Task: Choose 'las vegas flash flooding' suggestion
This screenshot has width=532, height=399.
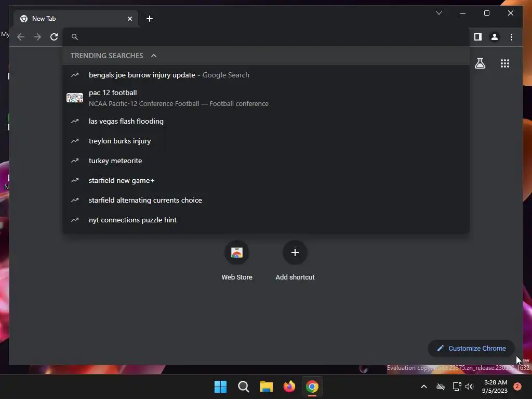Action: [x=266, y=121]
